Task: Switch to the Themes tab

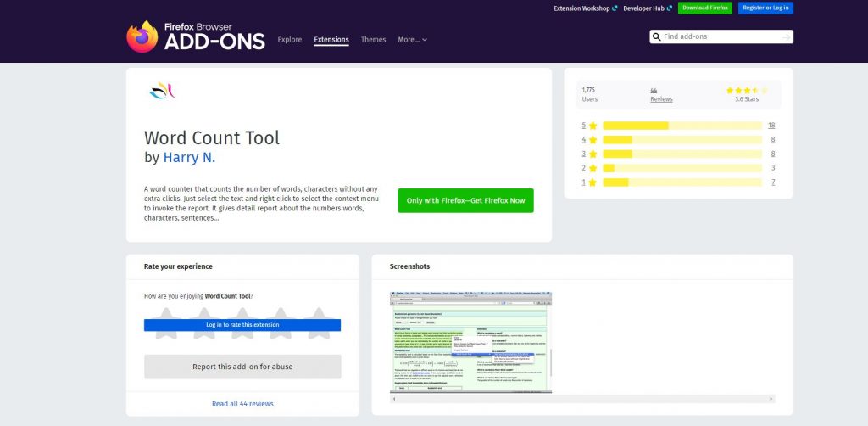Action: [x=373, y=40]
